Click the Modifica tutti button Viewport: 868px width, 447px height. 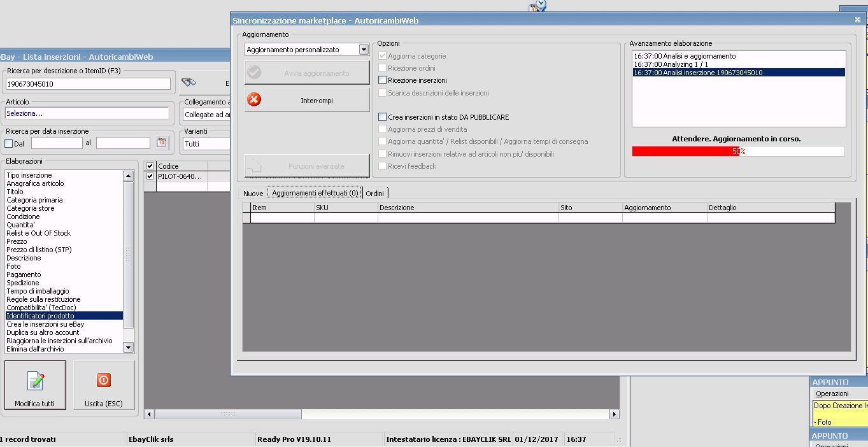35,386
